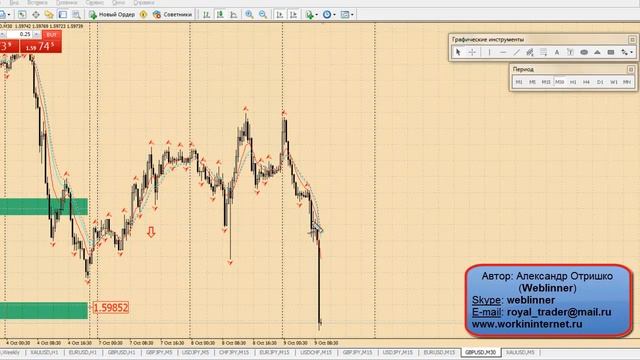This screenshot has width=640, height=360.
Task: Switch timeframe to W1
Action: pos(613,82)
